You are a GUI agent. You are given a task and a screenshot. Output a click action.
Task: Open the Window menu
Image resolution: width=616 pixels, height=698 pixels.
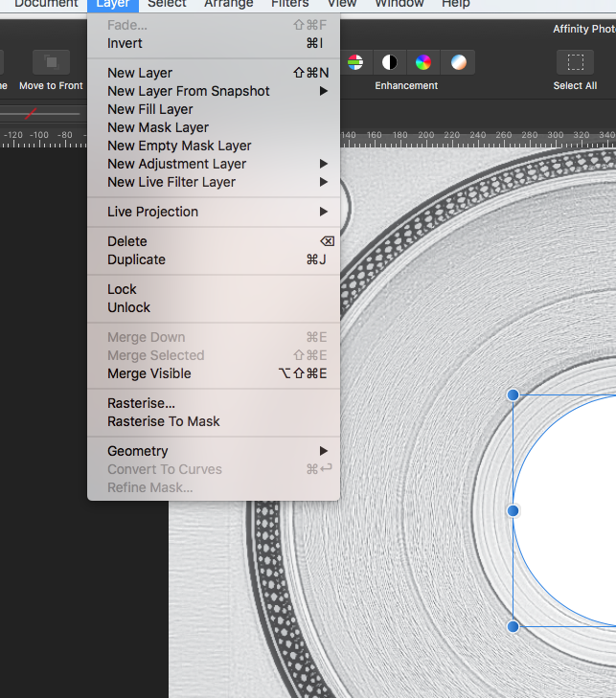399,4
